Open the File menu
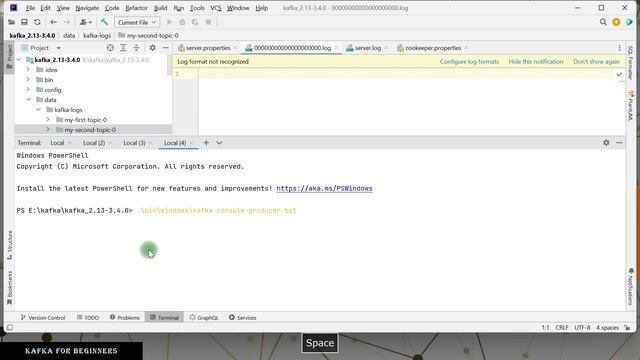This screenshot has height=360, width=640. coord(30,8)
